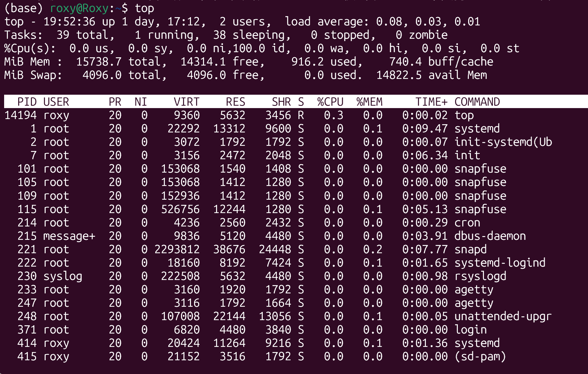Click the rsyslogd command entry
Screen dimensions: 588x374
coord(480,276)
